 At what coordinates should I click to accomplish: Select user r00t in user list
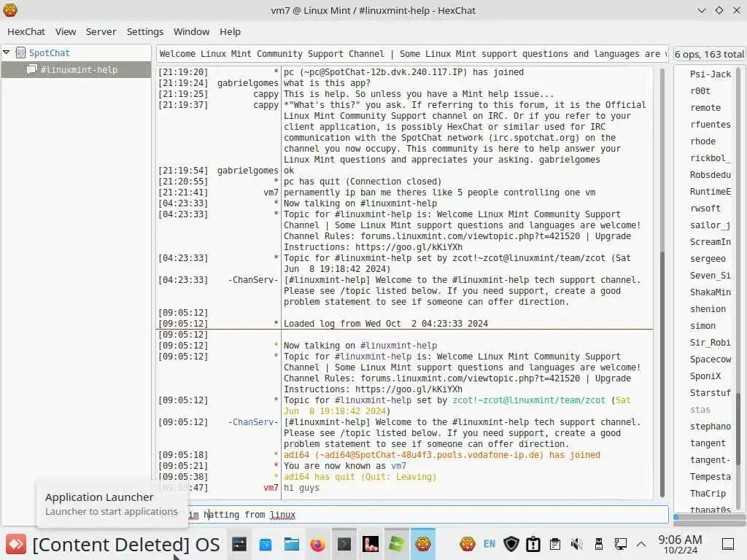point(700,91)
